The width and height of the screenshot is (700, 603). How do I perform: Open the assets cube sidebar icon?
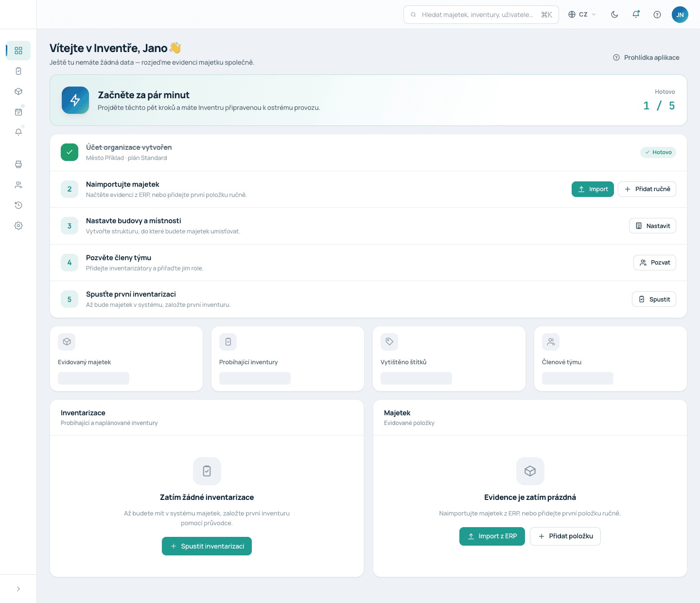tap(18, 91)
